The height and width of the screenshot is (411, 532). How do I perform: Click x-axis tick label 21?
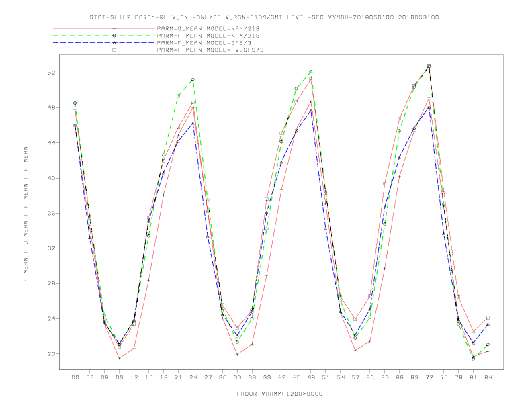click(x=178, y=377)
